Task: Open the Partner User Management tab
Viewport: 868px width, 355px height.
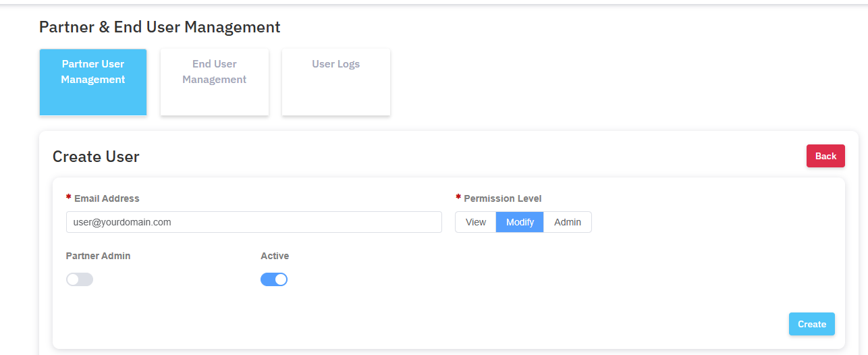Action: click(x=93, y=82)
